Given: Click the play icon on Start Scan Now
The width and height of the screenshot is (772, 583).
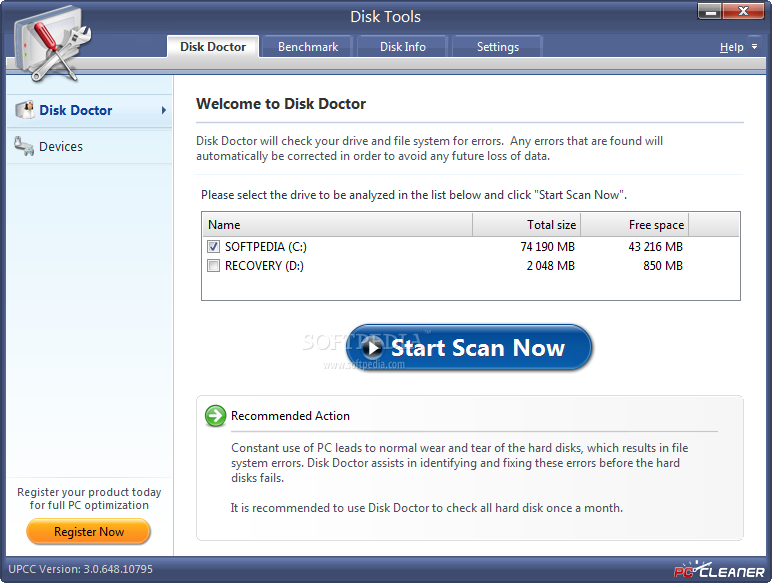Looking at the screenshot, I should (373, 348).
